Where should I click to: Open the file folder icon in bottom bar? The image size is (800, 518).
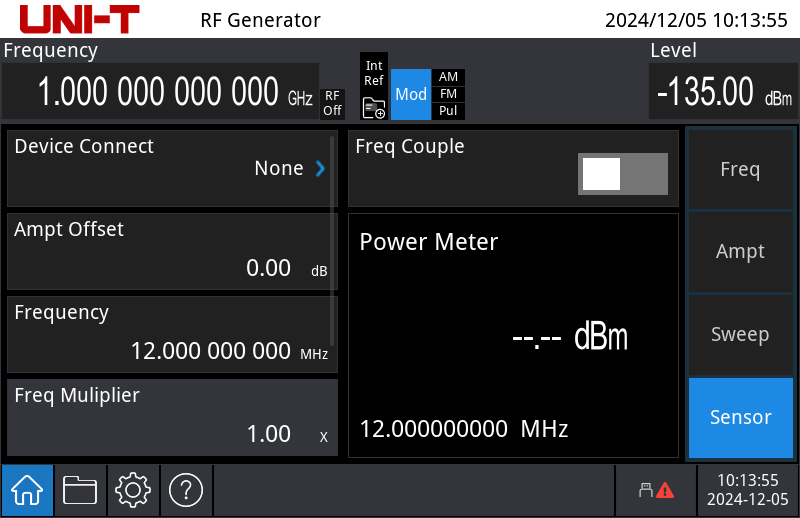pyautogui.click(x=80, y=490)
